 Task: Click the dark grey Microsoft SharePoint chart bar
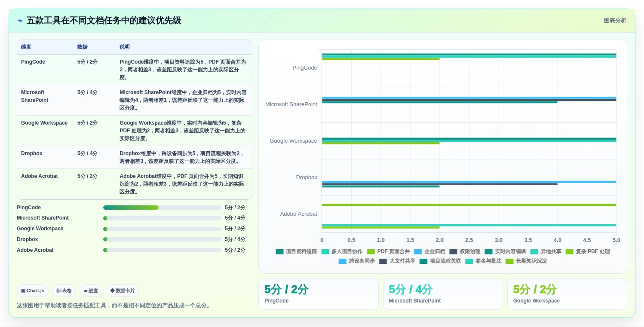point(469,100)
